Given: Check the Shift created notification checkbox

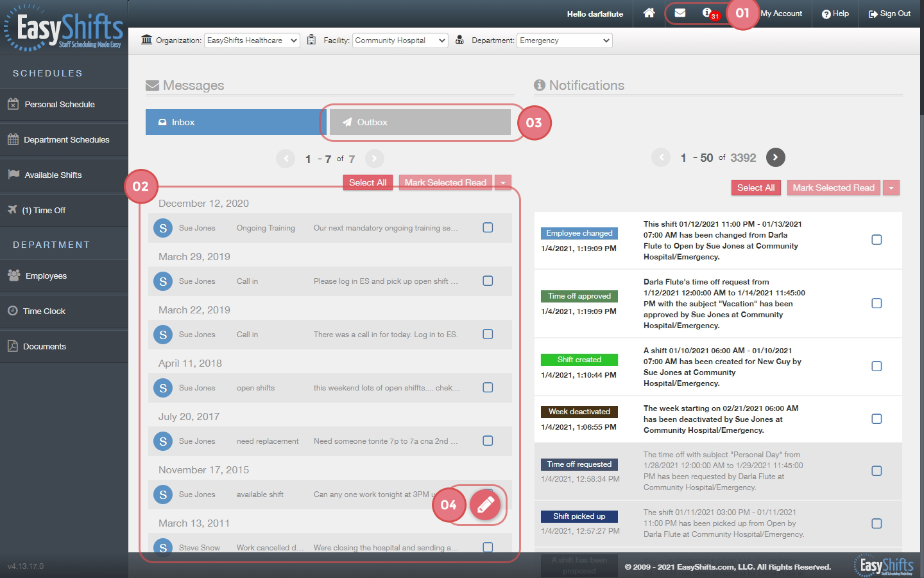Looking at the screenshot, I should [x=877, y=366].
